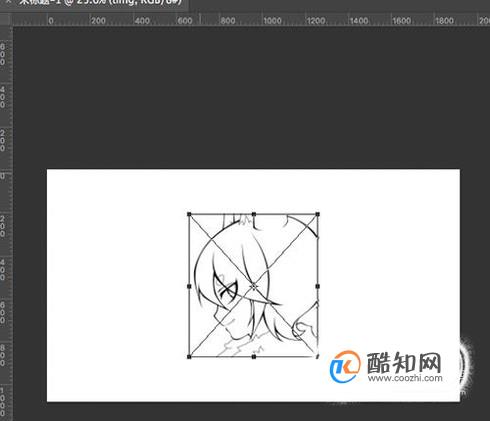
Task: Click the orange-blue Coozhi logo icon
Action: (x=345, y=366)
